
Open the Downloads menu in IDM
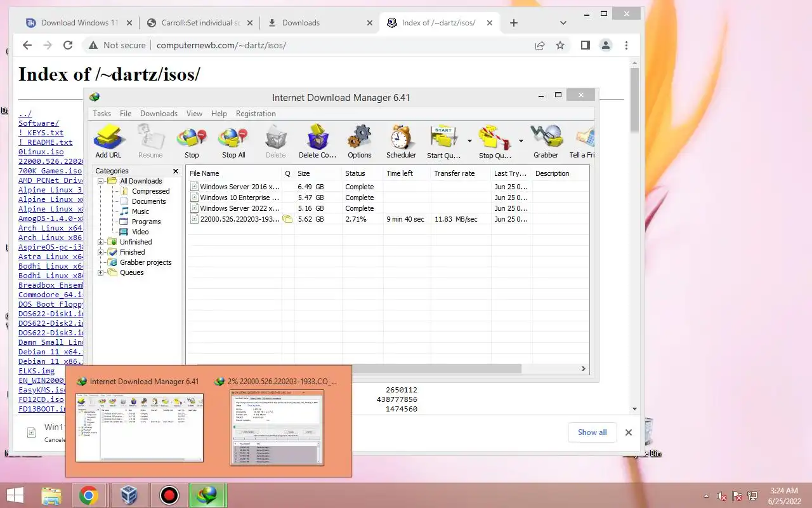pos(159,114)
